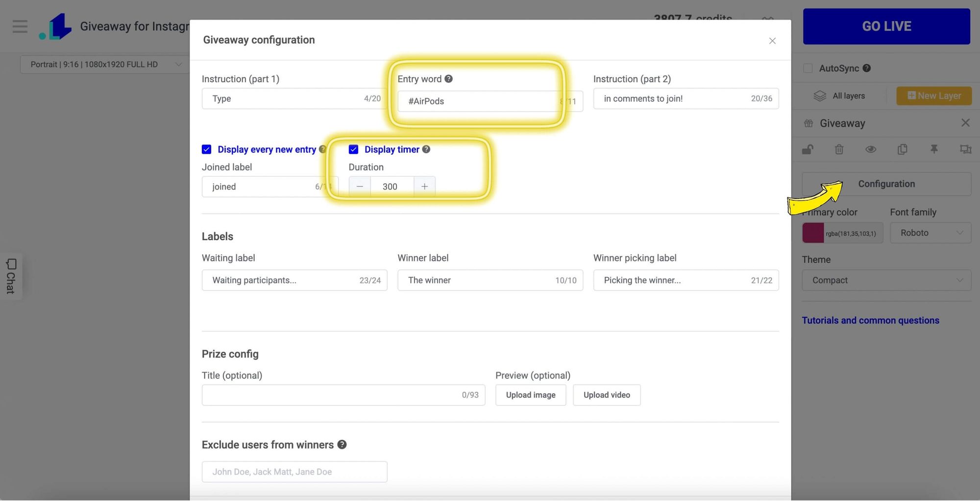980x501 pixels.
Task: Click the app logo in the header
Action: [x=55, y=26]
